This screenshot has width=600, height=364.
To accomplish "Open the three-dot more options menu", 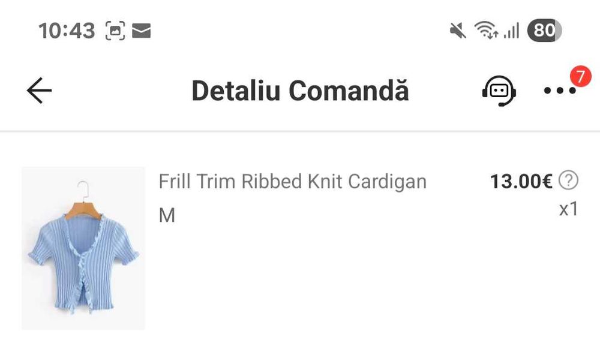I will tap(559, 91).
